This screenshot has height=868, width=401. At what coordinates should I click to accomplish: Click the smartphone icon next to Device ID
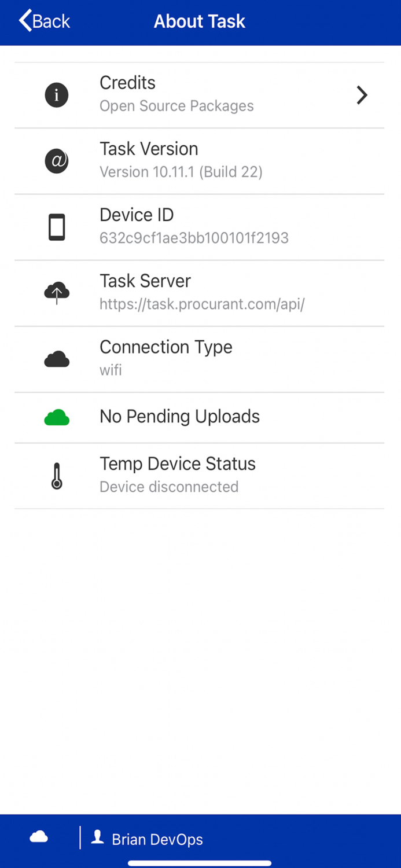click(56, 226)
